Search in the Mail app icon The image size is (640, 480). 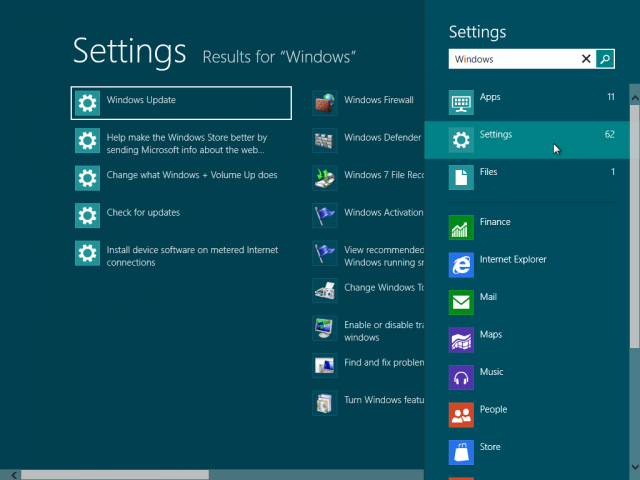[x=461, y=302]
